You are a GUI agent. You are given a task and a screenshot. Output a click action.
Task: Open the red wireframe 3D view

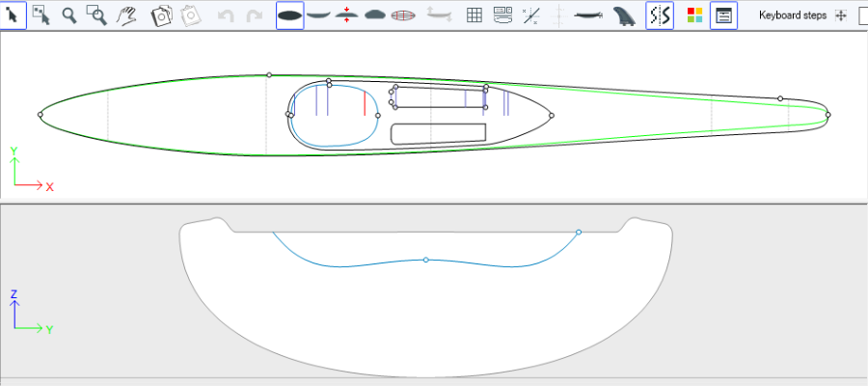[x=403, y=15]
